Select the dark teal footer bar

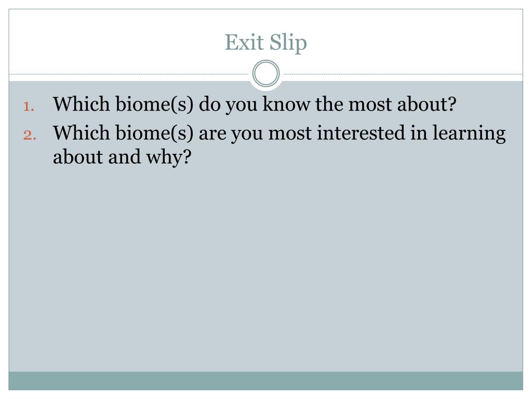(x=265, y=381)
